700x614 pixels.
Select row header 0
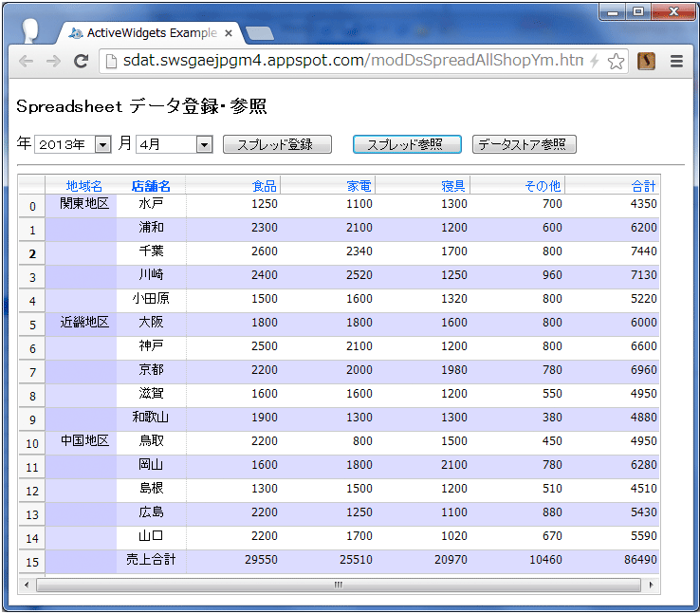coord(32,206)
